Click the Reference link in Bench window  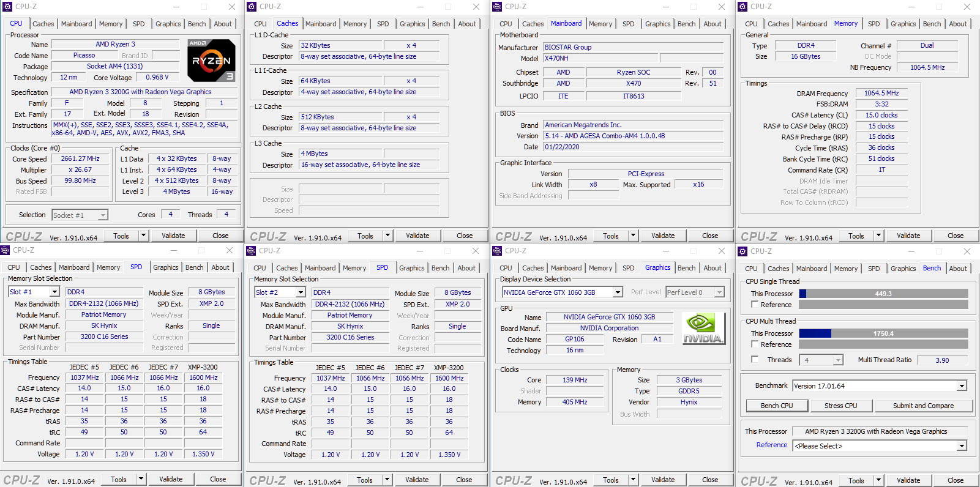coord(772,445)
